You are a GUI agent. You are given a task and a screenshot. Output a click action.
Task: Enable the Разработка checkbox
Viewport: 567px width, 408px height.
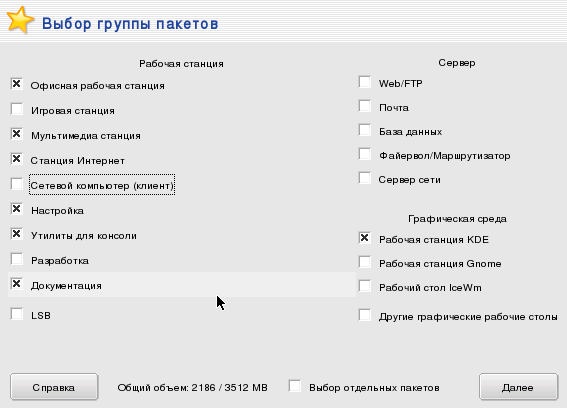[x=17, y=259]
